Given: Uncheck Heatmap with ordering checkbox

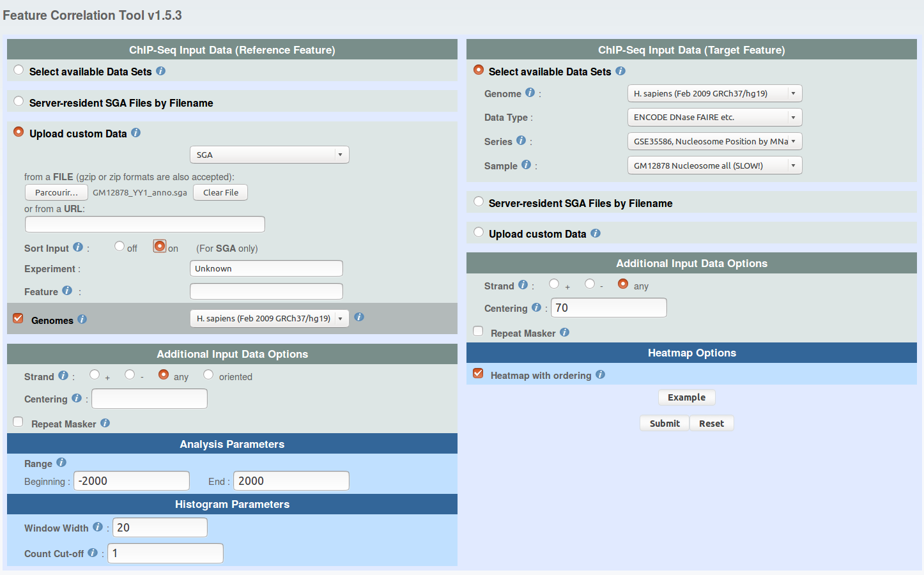Looking at the screenshot, I should (478, 374).
